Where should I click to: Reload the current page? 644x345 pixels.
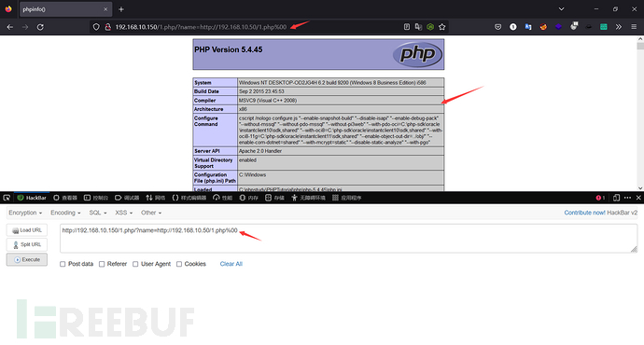[x=40, y=27]
